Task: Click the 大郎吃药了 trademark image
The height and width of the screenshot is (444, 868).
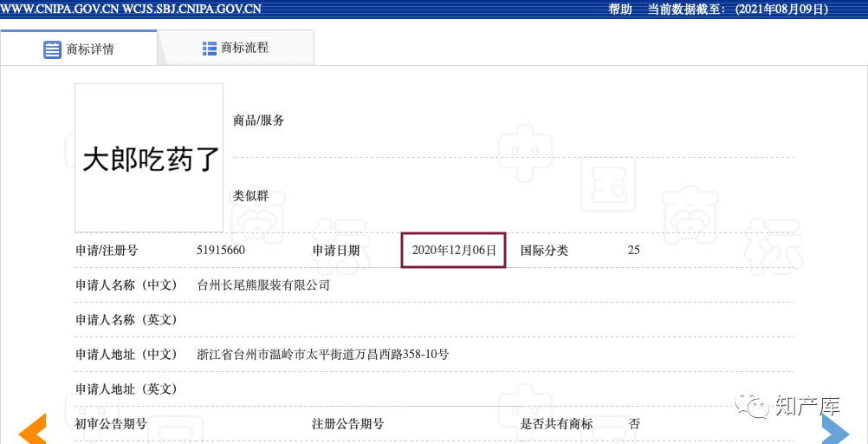Action: click(149, 158)
